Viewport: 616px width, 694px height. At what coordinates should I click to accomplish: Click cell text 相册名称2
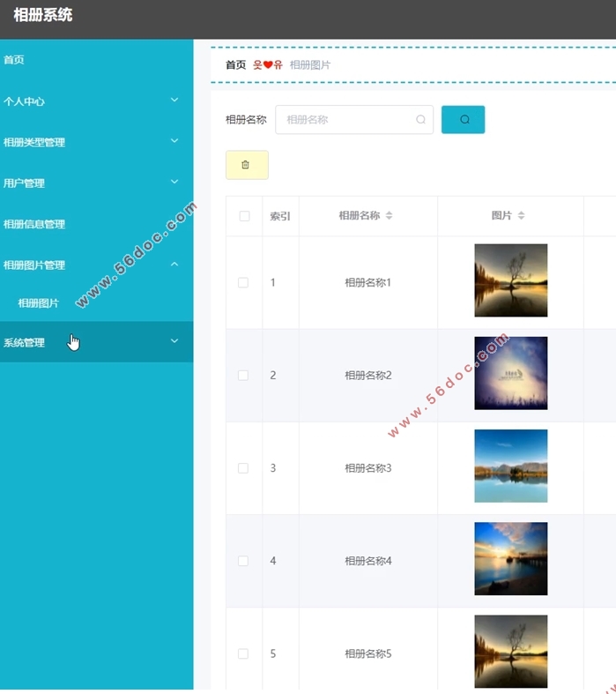[367, 376]
